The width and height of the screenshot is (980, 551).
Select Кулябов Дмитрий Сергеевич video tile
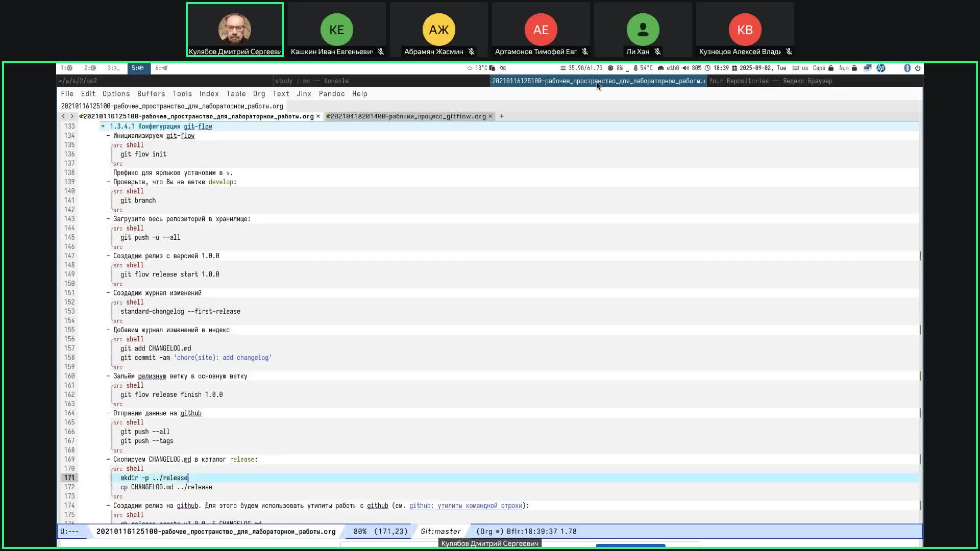(235, 30)
